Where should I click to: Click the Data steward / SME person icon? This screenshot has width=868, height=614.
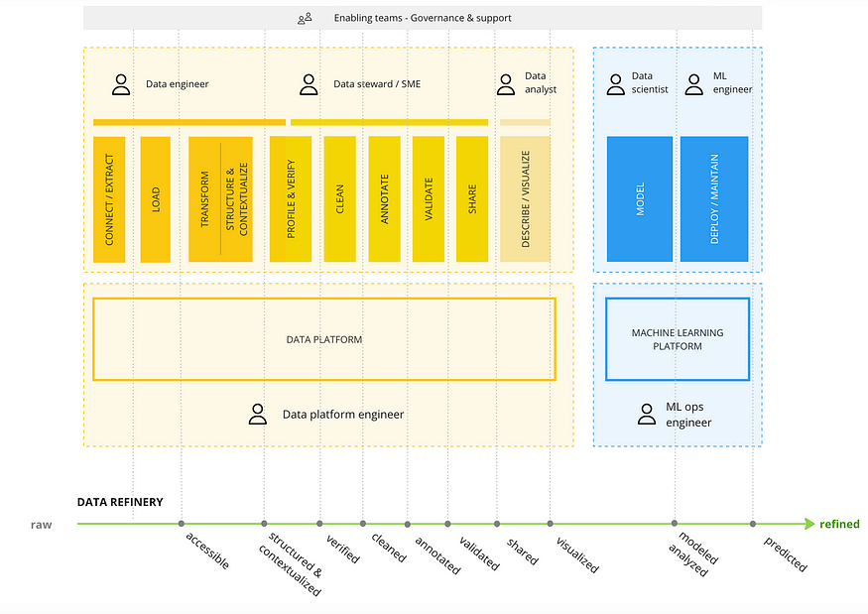click(309, 84)
